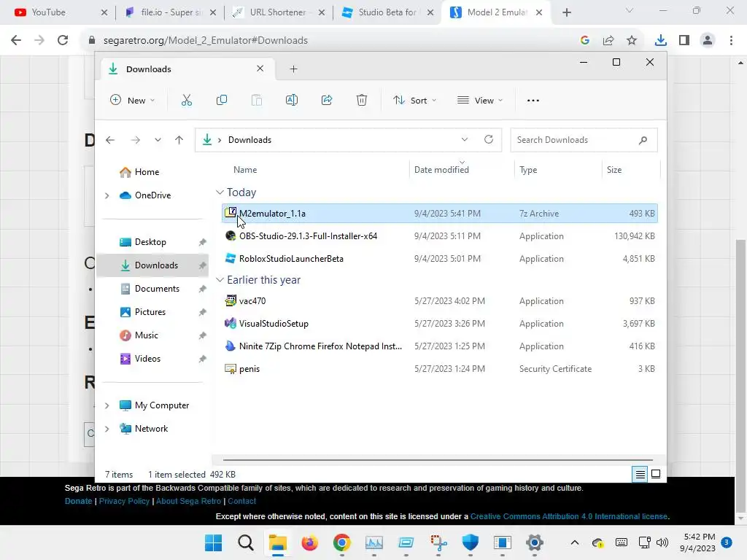Open the Sort dropdown
Viewport: 747px width, 560px height.
click(x=414, y=101)
